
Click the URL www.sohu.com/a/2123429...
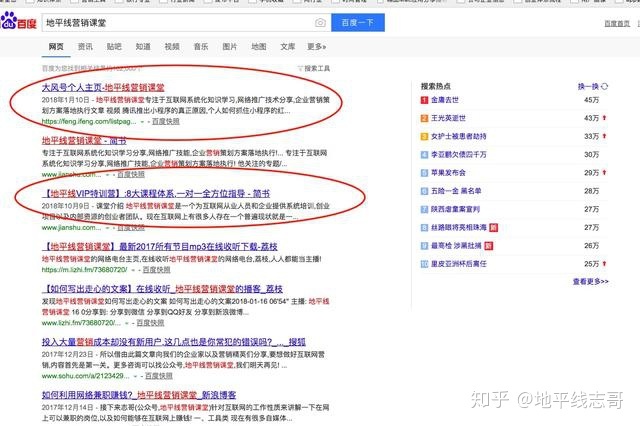[x=86, y=376]
